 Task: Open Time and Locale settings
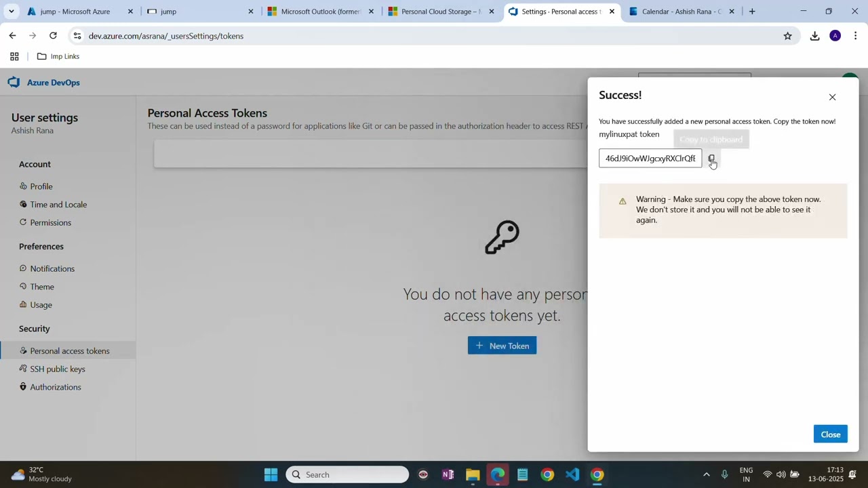[58, 205]
